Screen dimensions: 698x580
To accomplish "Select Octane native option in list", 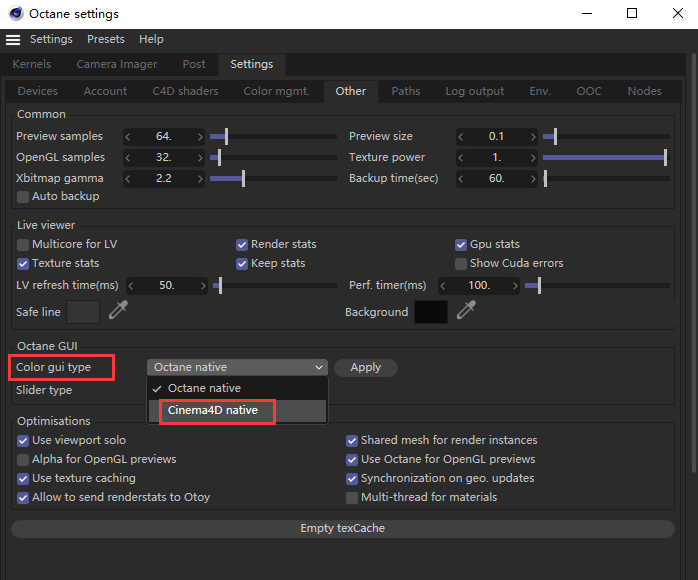I will pyautogui.click(x=237, y=388).
